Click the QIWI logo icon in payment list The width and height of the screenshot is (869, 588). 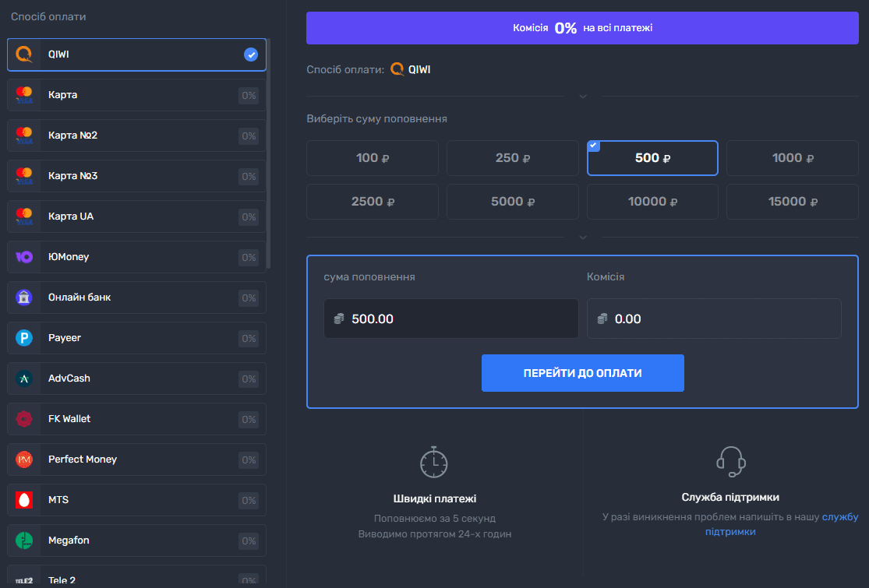(24, 55)
